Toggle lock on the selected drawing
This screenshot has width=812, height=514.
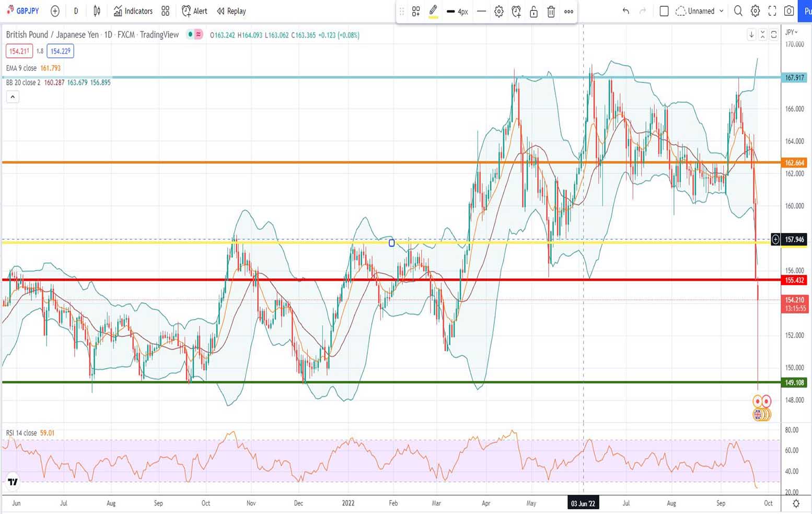(533, 11)
